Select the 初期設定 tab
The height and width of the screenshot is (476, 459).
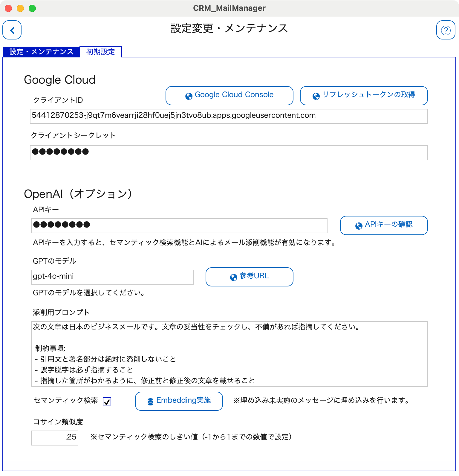(x=101, y=52)
